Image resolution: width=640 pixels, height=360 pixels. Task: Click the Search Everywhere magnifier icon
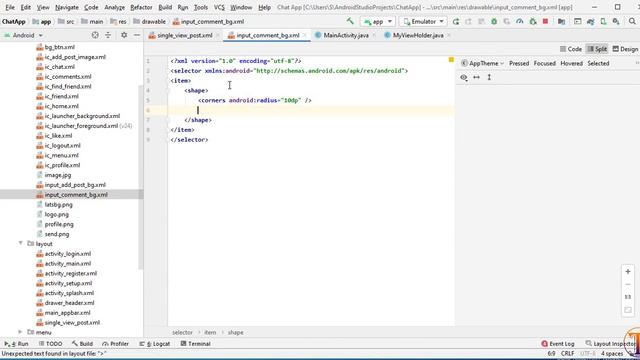click(x=632, y=22)
